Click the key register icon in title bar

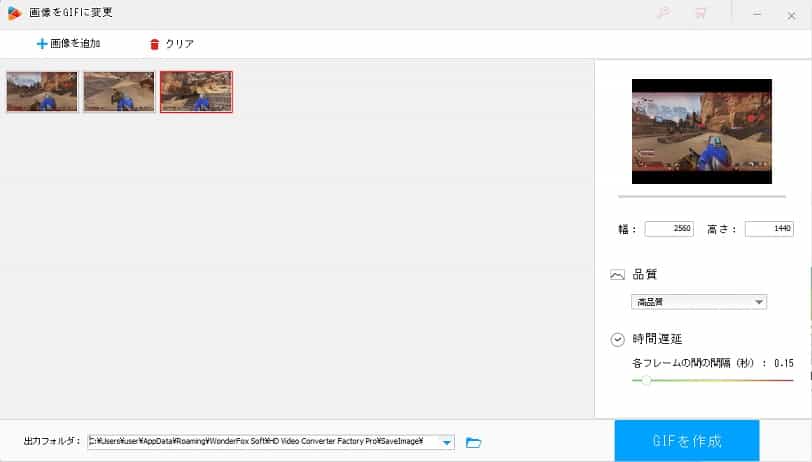663,13
